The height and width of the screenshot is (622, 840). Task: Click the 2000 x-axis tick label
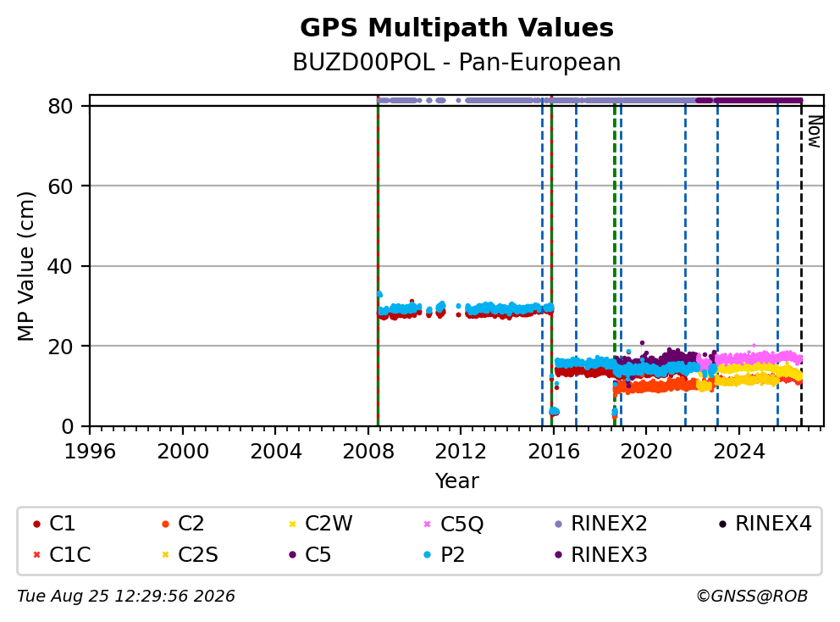pyautogui.click(x=183, y=452)
